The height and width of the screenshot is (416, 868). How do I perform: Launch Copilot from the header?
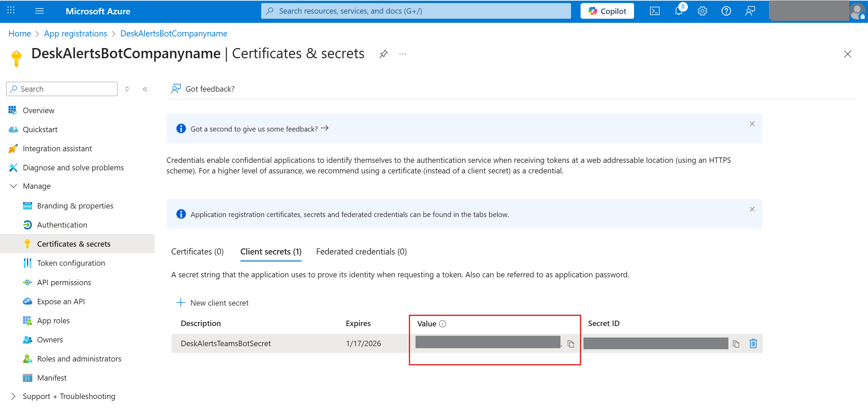[x=607, y=11]
